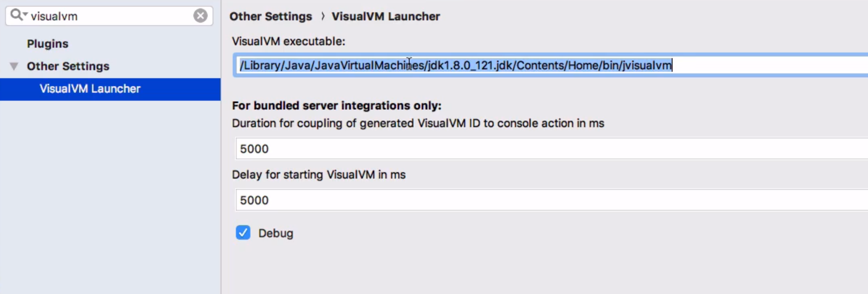Click the VisualVM executable label

(x=288, y=41)
